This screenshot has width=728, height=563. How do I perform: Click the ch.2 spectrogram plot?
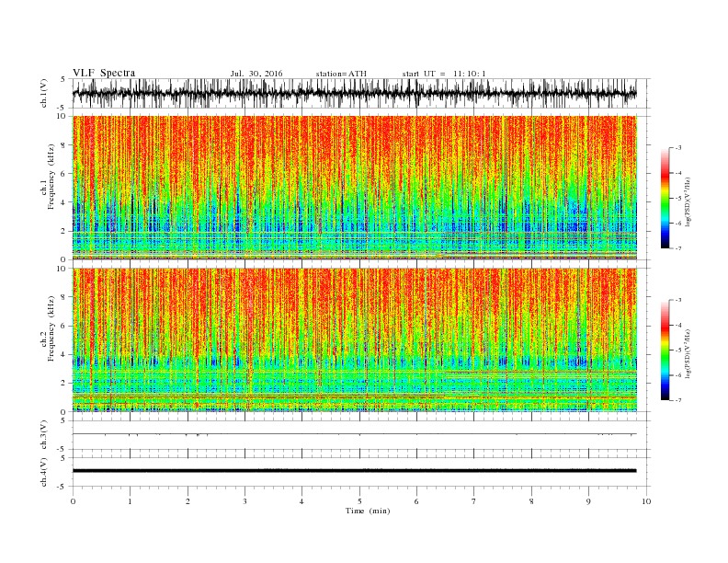(355, 340)
